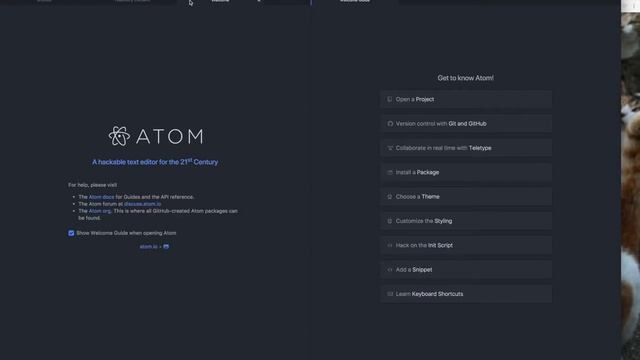Click the GitHub octocat icon beside atom.io
The image size is (640, 360).
166,247
